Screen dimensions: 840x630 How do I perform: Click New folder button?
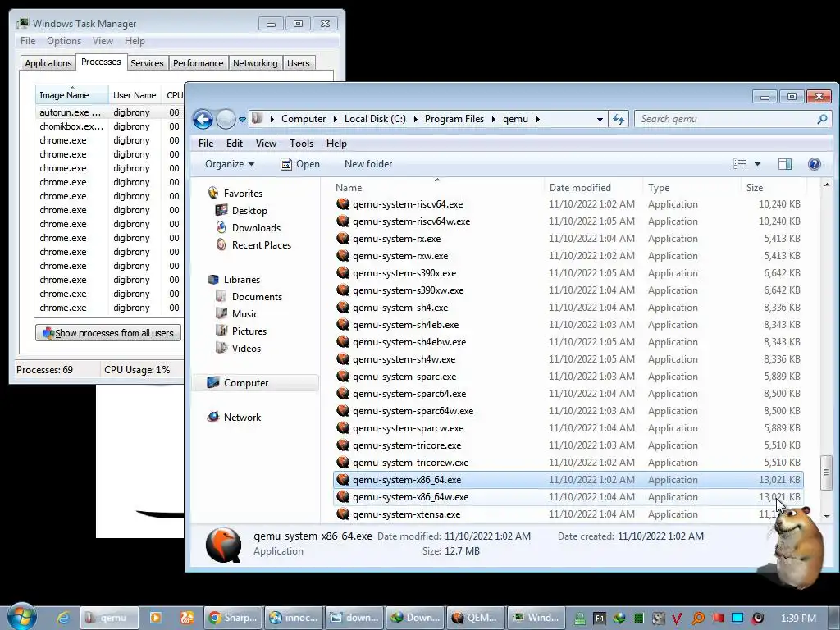[x=368, y=164]
